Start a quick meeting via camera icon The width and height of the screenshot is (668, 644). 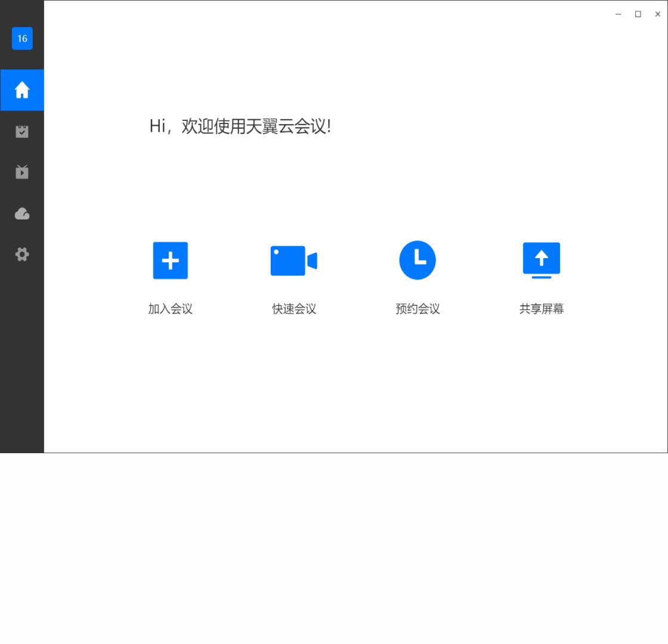(294, 261)
